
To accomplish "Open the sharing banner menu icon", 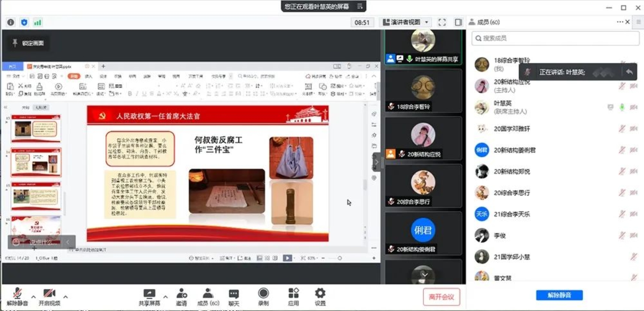I will pyautogui.click(x=360, y=6).
